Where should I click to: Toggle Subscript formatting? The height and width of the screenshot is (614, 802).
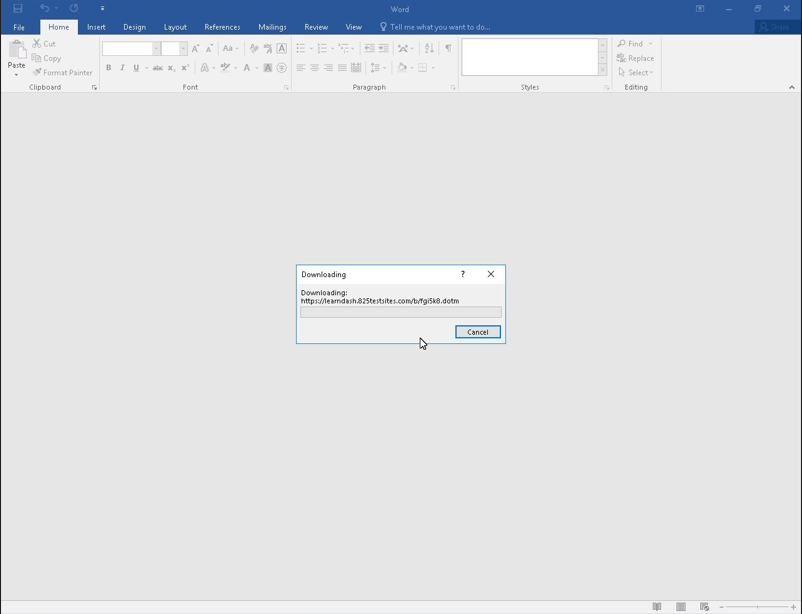(x=171, y=68)
